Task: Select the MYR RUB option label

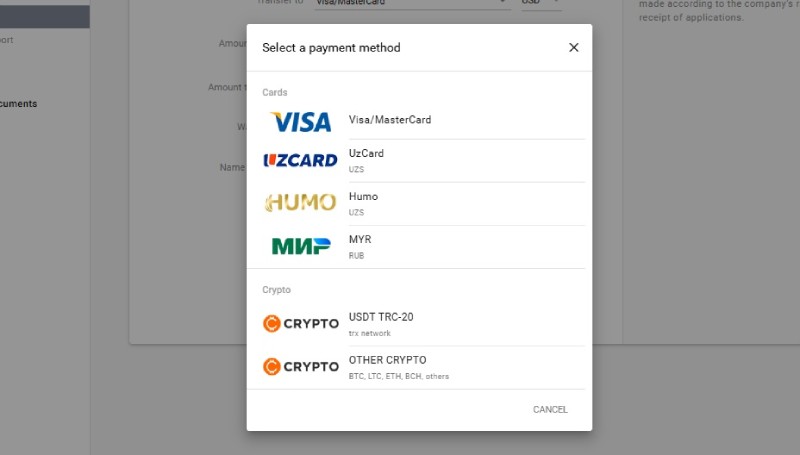Action: [x=360, y=240]
